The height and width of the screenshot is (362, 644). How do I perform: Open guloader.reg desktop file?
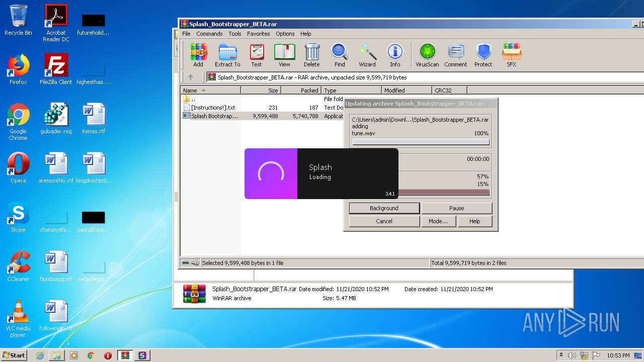point(56,119)
